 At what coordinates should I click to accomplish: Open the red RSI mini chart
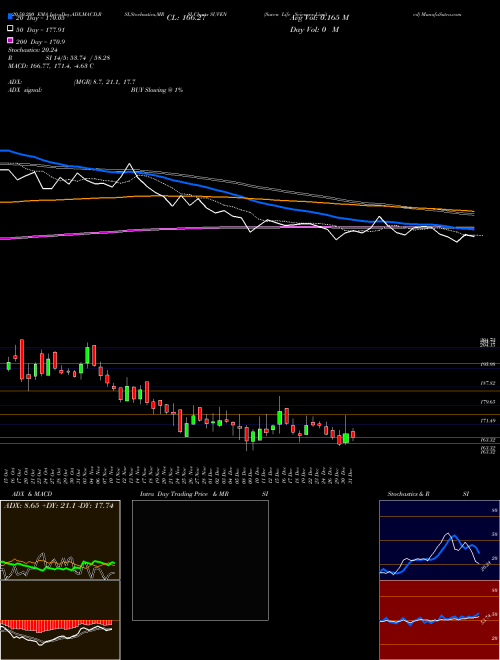(439, 620)
